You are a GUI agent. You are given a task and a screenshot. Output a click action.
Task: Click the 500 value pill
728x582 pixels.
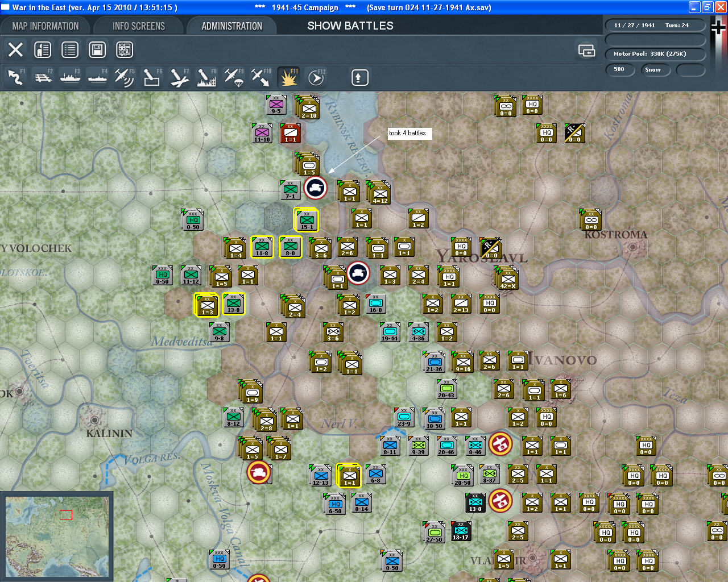click(x=619, y=69)
